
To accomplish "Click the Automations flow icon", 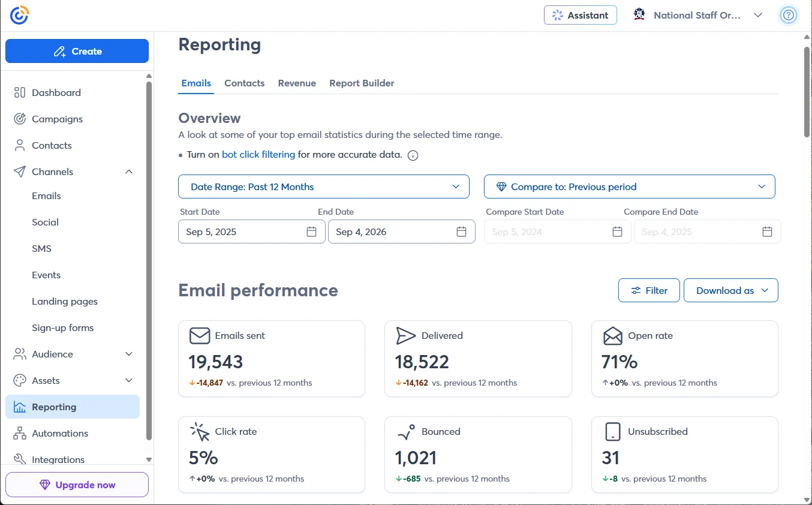I will pos(20,433).
